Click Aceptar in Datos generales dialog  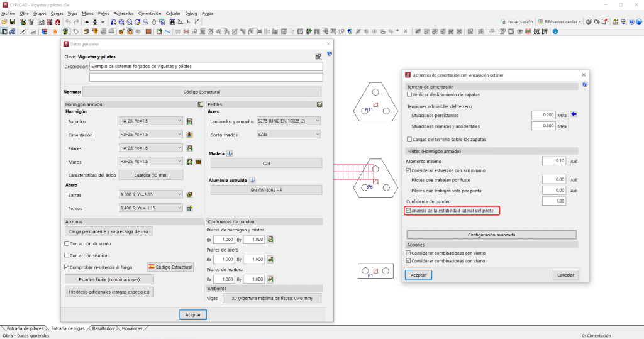(193, 314)
